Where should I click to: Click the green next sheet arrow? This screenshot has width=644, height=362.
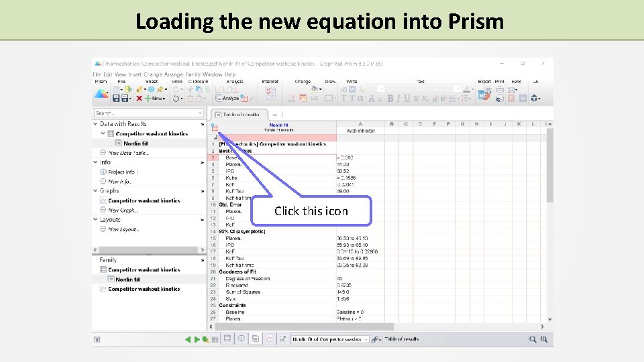(x=197, y=339)
